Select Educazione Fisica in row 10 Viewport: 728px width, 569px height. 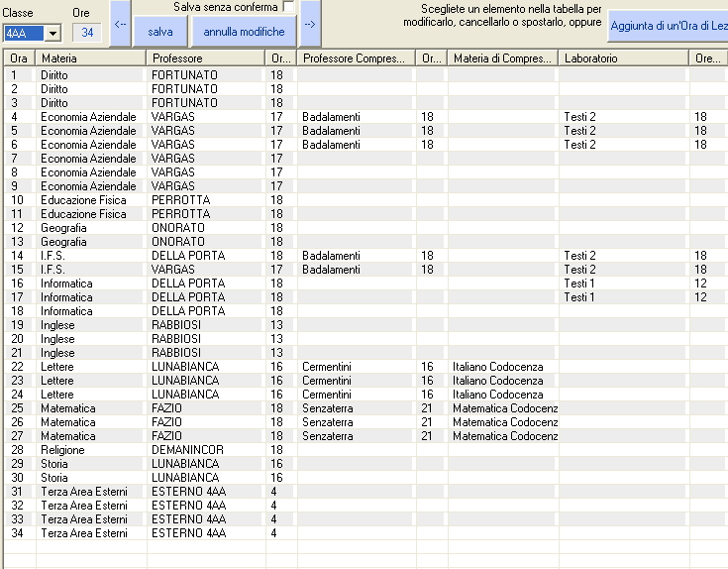click(83, 200)
